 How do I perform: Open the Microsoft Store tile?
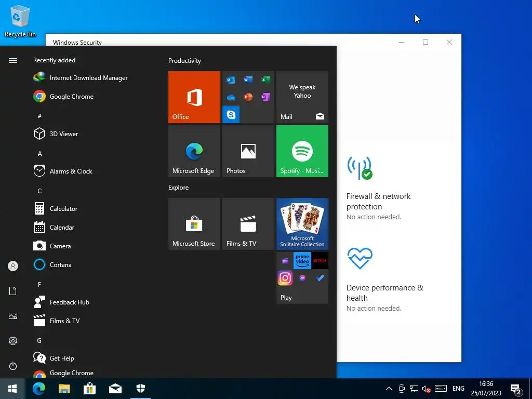[194, 224]
